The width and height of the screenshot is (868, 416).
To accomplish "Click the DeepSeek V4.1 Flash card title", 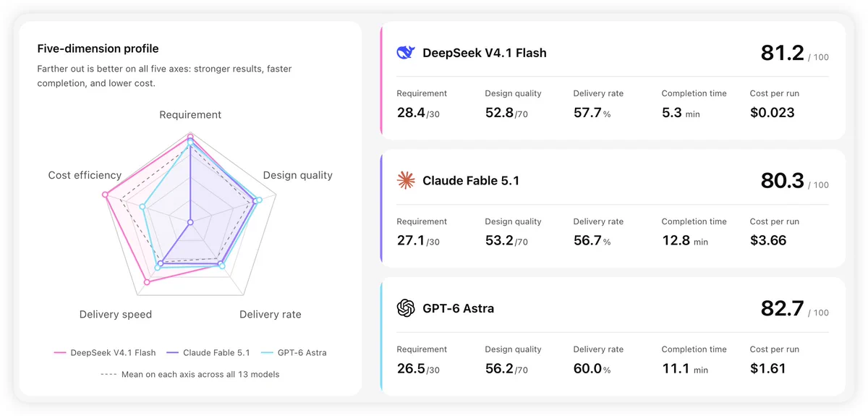I will coord(485,53).
